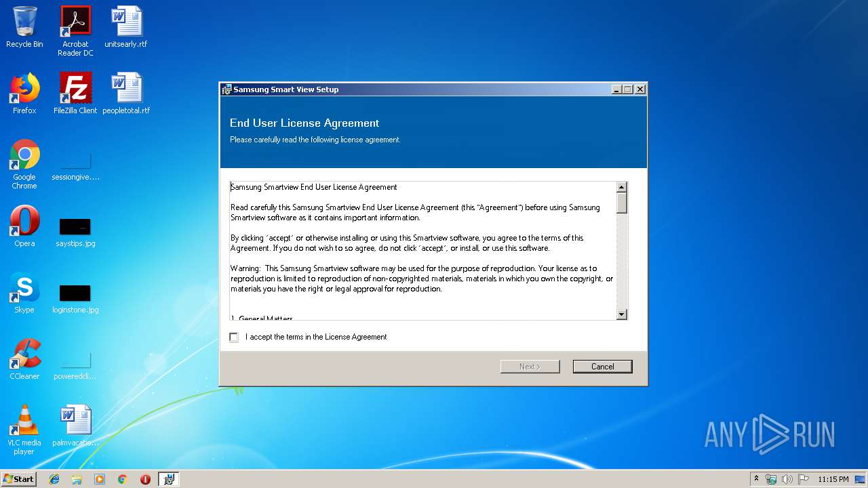Open Windows Explorer folder in taskbar
The image size is (868, 488).
click(77, 479)
